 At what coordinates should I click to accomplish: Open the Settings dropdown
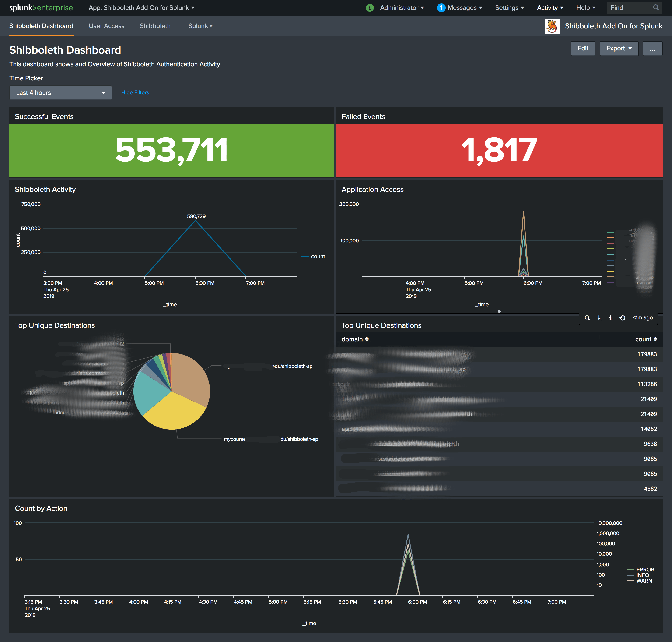coord(510,7)
